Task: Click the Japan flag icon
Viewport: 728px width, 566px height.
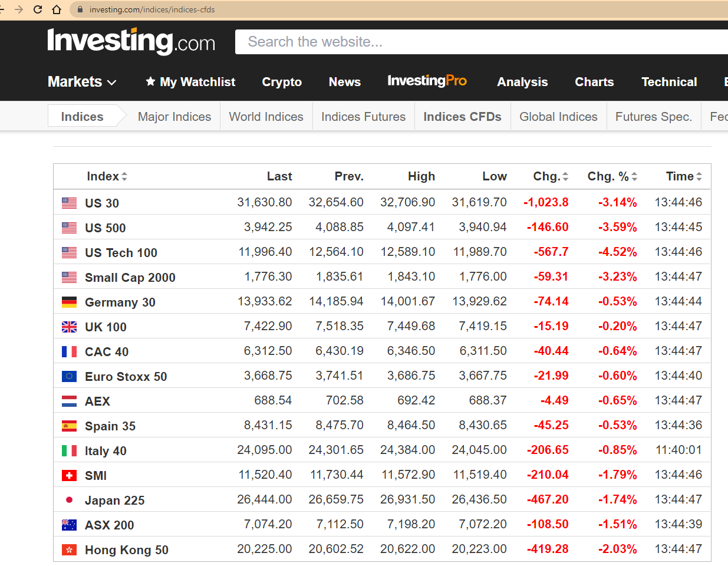Action: pos(69,500)
